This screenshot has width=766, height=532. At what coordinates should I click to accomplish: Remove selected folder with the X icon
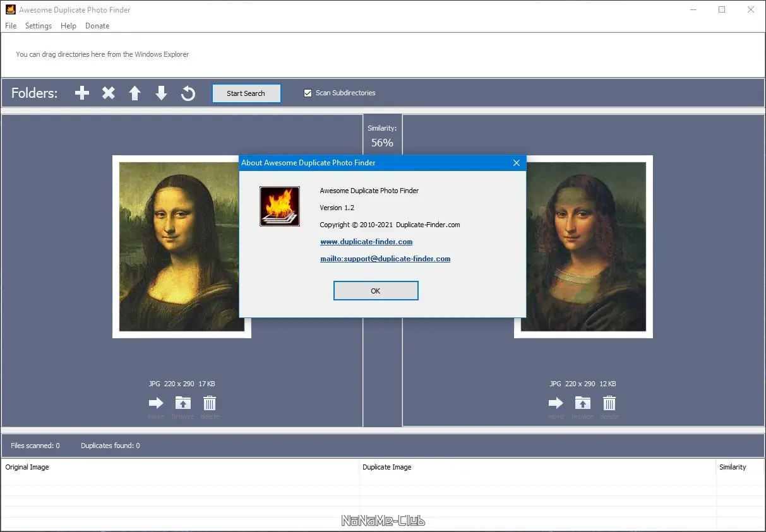109,93
